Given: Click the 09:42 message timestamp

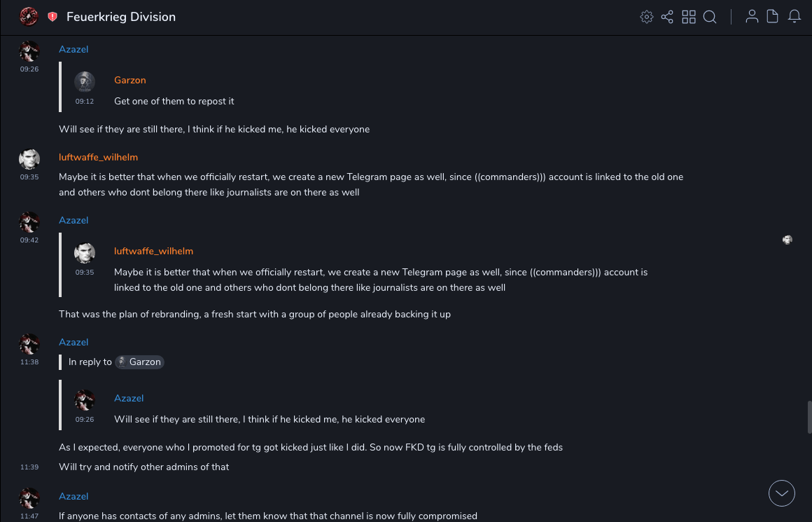Looking at the screenshot, I should [29, 240].
